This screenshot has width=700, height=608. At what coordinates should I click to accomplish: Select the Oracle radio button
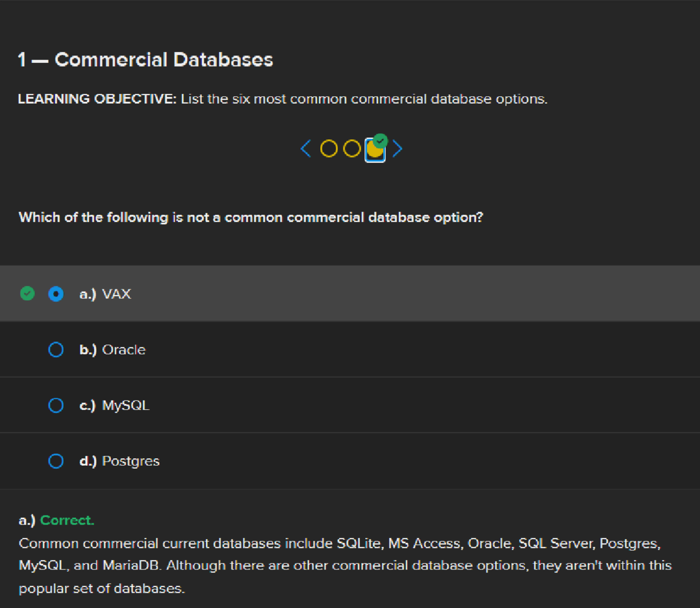tap(56, 350)
